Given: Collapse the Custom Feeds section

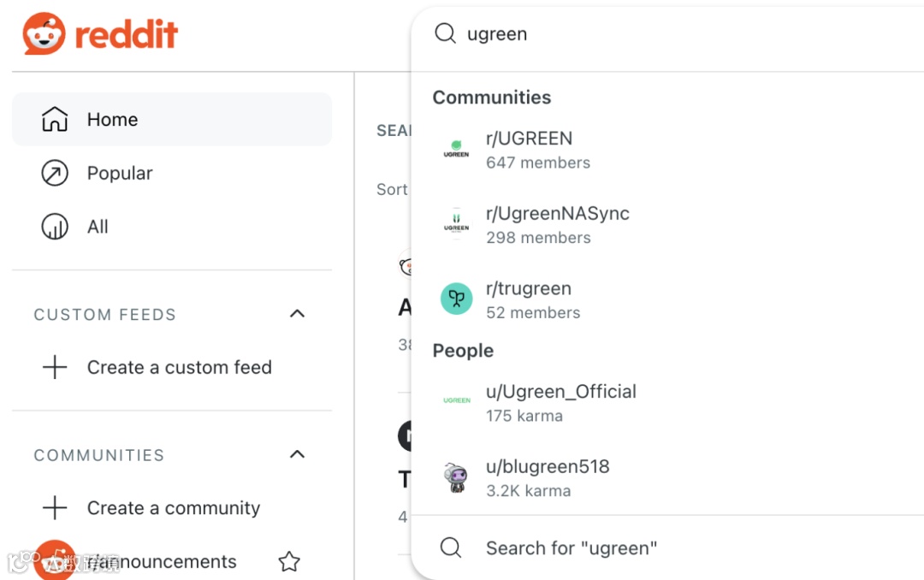Looking at the screenshot, I should pyautogui.click(x=297, y=314).
